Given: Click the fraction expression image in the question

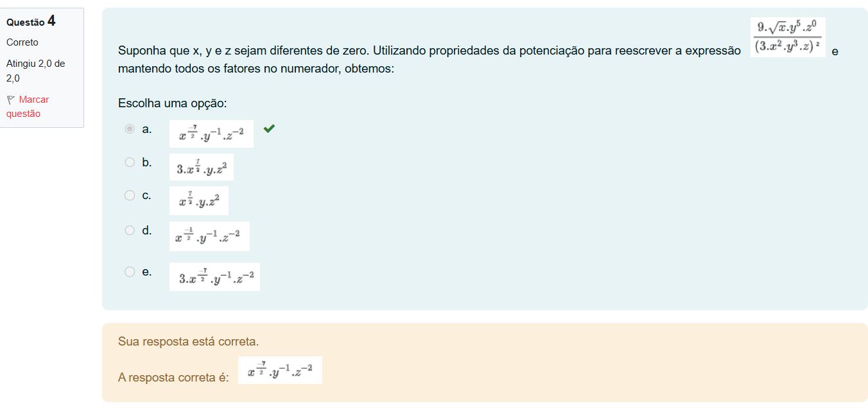Looking at the screenshot, I should [788, 37].
